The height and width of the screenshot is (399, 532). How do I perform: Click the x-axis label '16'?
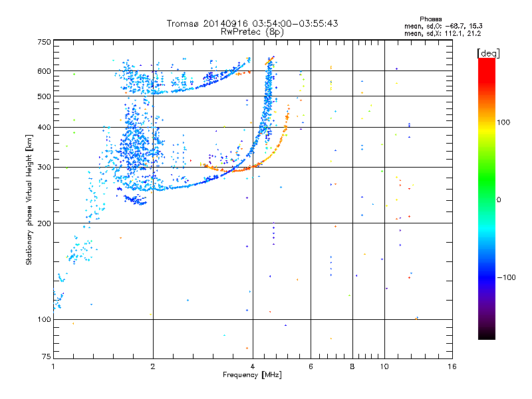click(x=452, y=366)
